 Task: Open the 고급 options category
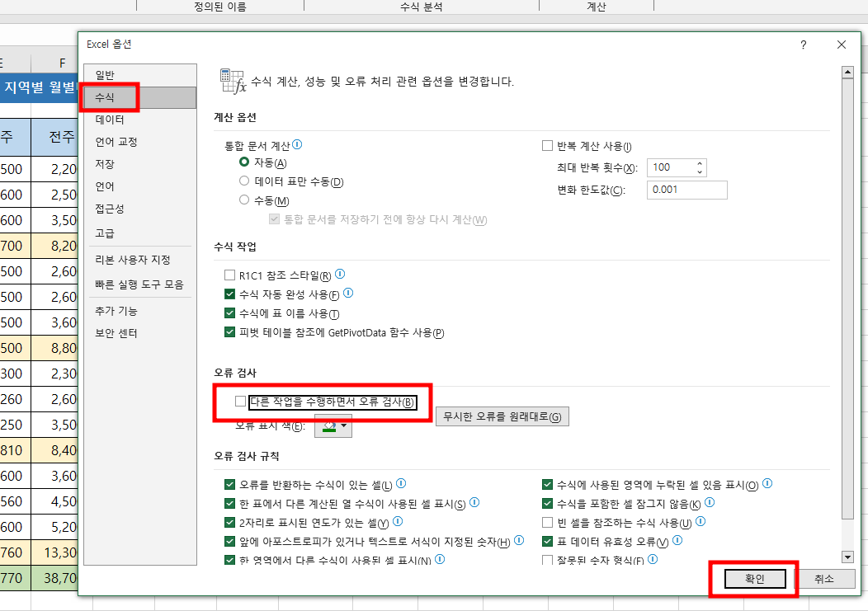139,233
